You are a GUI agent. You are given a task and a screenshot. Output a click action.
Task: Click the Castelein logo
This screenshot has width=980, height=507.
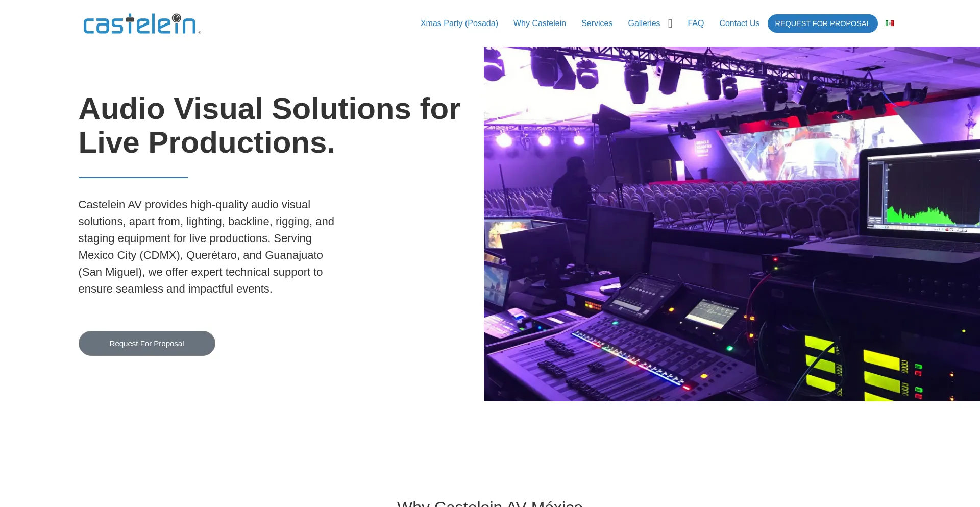click(142, 24)
